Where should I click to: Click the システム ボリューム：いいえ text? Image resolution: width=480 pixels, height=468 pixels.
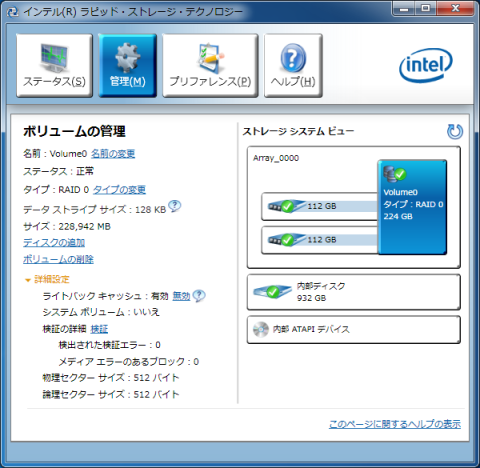[x=101, y=312]
